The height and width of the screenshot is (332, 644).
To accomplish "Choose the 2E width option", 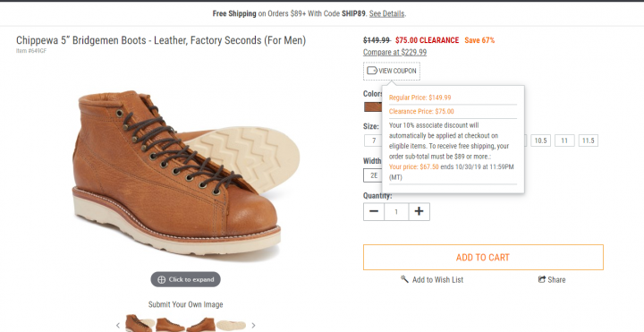I will (x=373, y=175).
